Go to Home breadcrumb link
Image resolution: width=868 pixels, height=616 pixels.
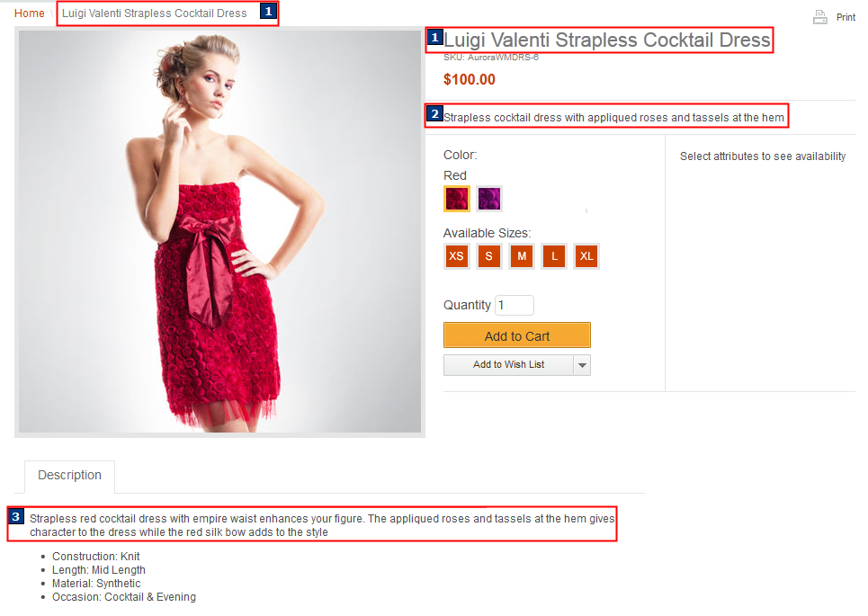pos(30,13)
